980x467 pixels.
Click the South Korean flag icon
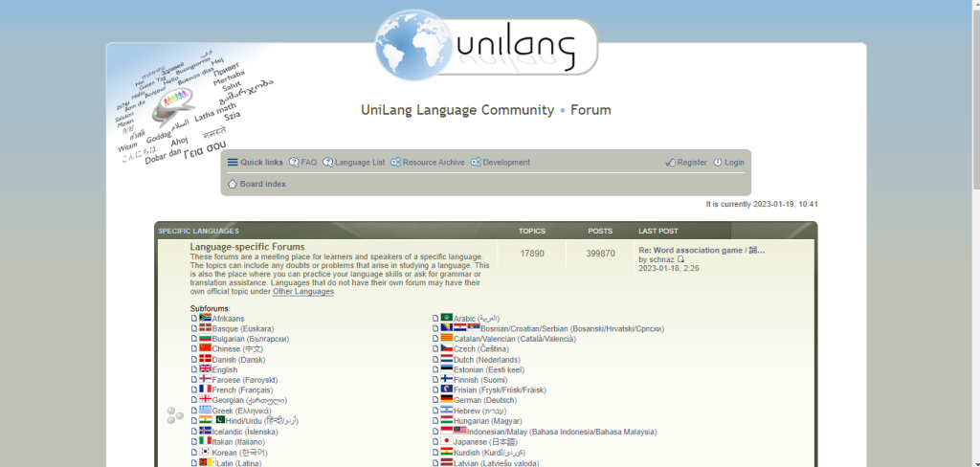(x=205, y=452)
